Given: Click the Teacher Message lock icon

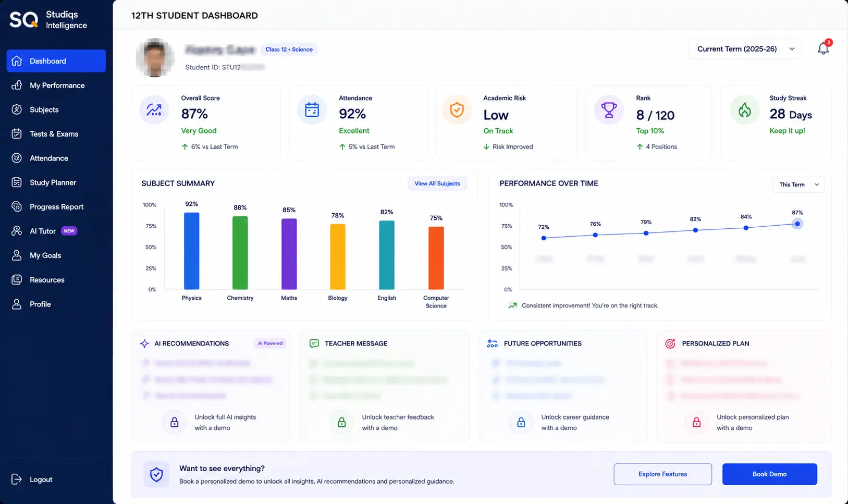Looking at the screenshot, I should [342, 422].
